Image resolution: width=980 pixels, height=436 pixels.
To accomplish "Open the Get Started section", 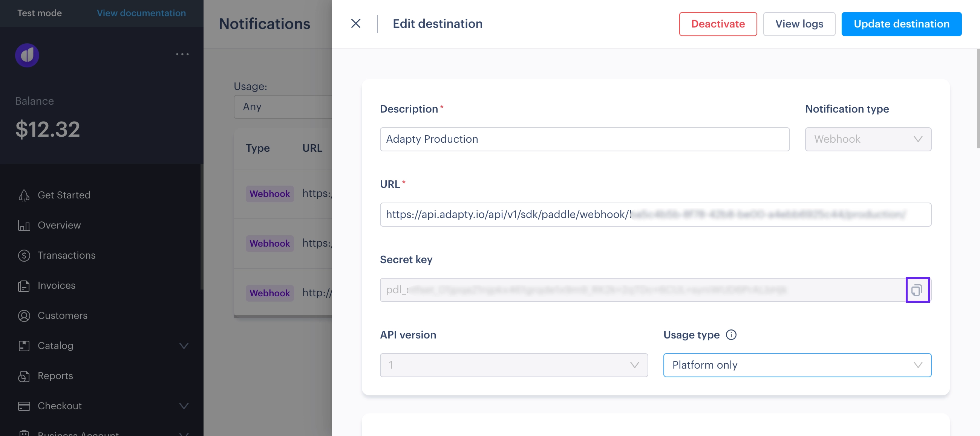I will (64, 195).
